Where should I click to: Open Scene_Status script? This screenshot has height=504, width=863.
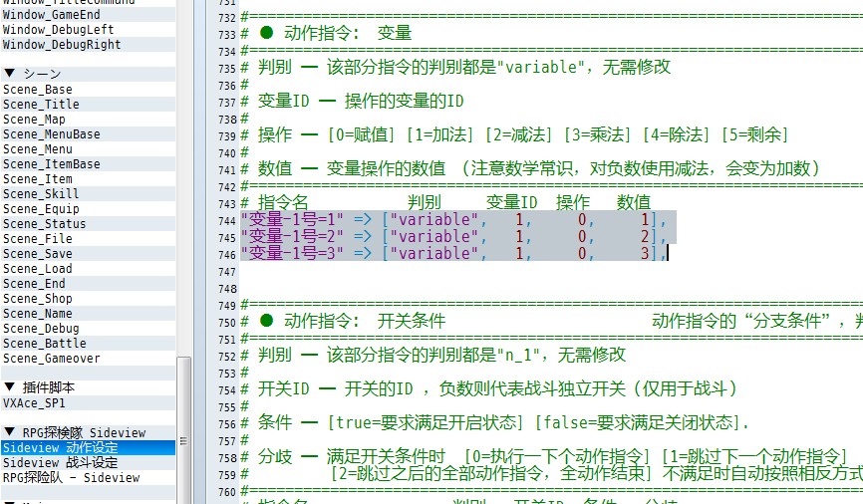pos(88,223)
